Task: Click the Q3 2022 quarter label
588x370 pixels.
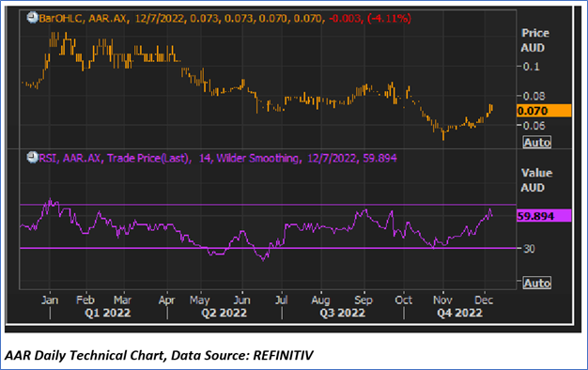Action: pos(343,313)
